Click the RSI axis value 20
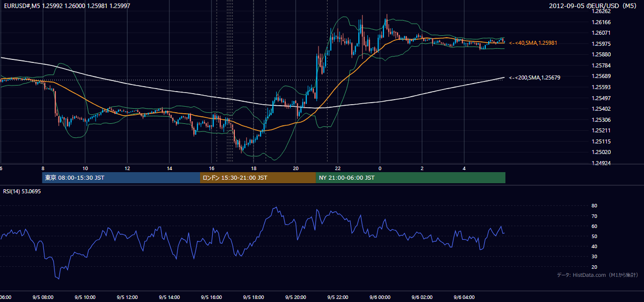The height and width of the screenshot is (302, 644). (x=594, y=267)
